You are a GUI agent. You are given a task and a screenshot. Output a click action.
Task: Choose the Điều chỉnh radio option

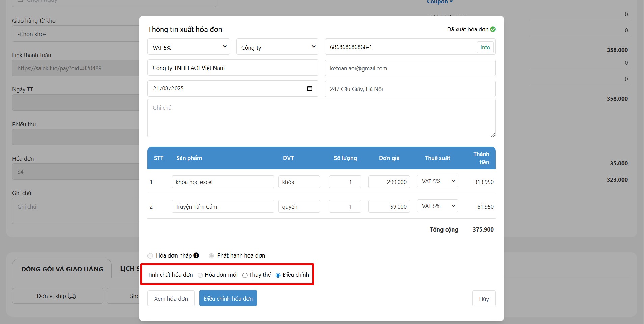278,275
